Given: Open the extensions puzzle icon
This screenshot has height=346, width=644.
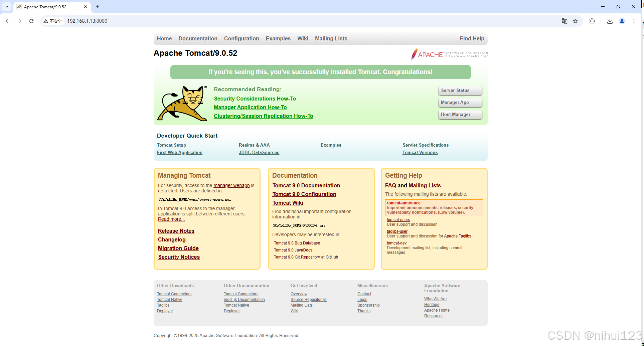Looking at the screenshot, I should click(x=592, y=21).
